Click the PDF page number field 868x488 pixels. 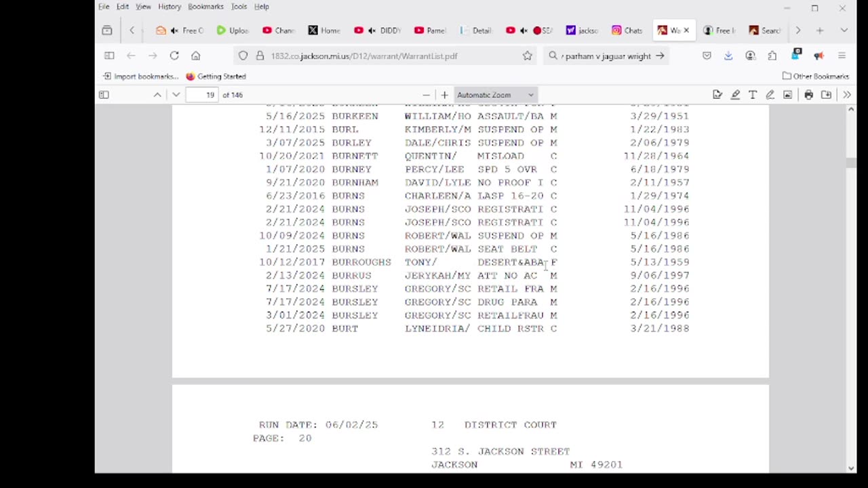coord(203,95)
